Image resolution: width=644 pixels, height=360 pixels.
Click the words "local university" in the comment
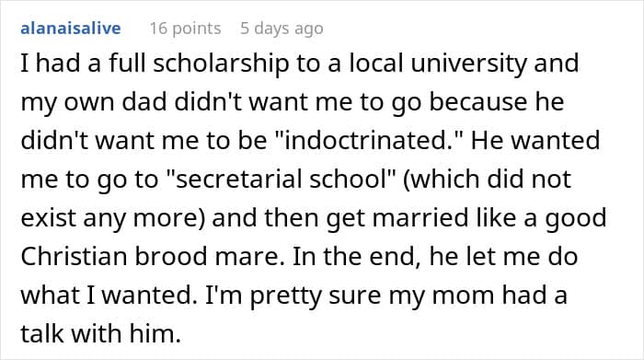[438, 64]
